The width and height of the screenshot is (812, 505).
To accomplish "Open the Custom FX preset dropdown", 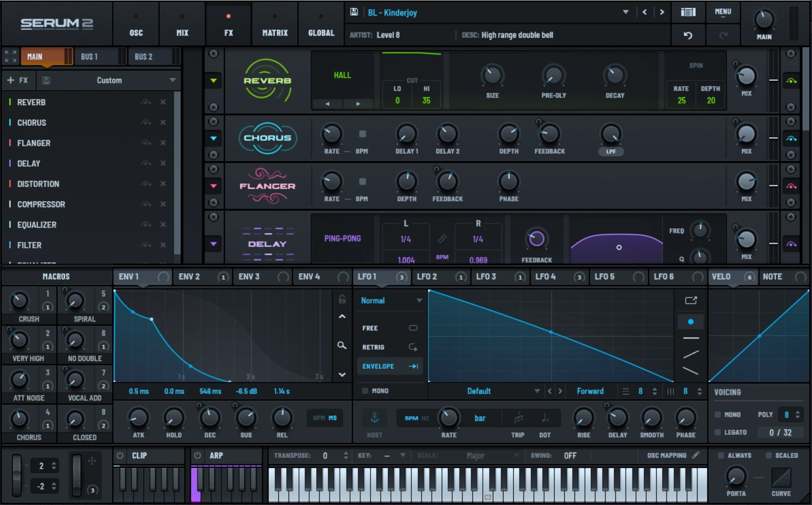I will tap(109, 80).
